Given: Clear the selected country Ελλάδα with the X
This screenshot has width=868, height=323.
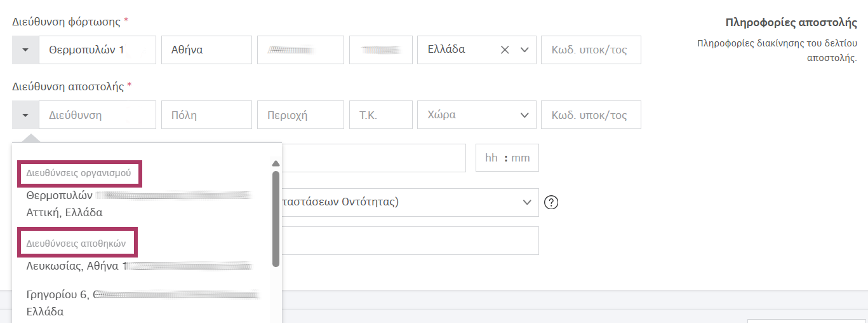Looking at the screenshot, I should (505, 50).
